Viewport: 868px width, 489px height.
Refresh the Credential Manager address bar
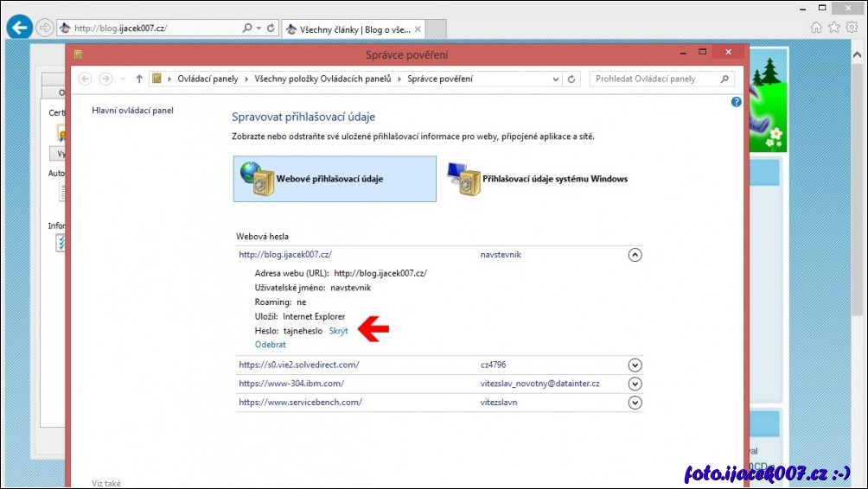point(571,79)
